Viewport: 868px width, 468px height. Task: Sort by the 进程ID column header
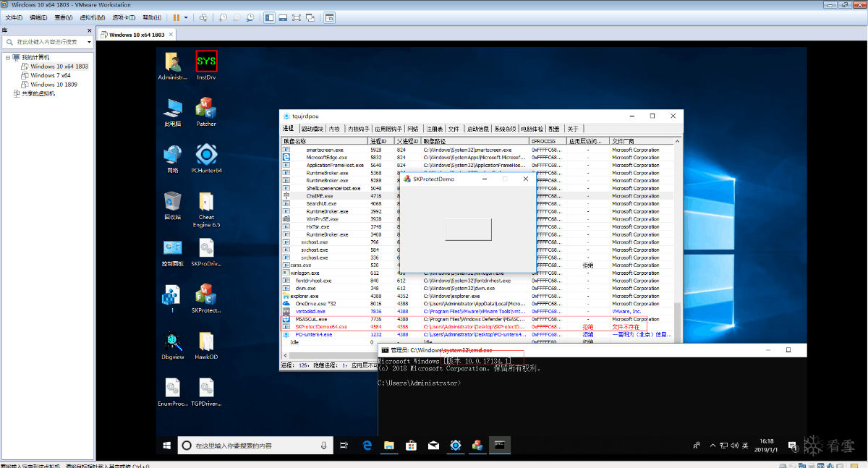381,141
